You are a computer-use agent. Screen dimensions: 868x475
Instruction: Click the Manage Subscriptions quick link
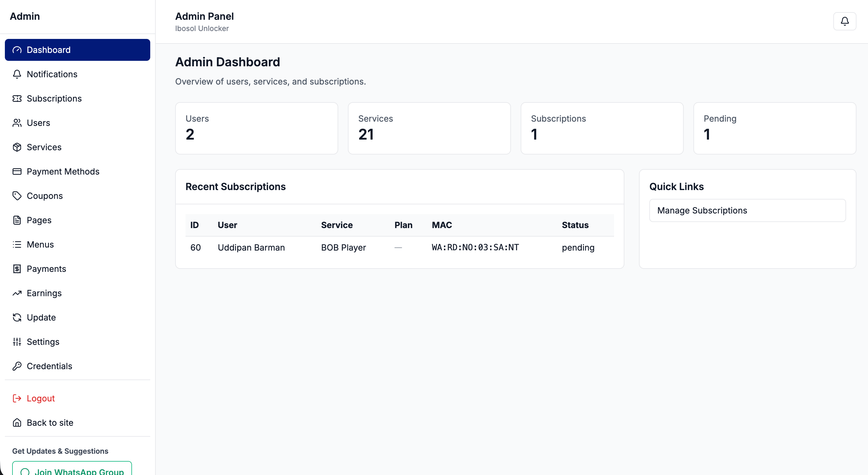coord(747,210)
